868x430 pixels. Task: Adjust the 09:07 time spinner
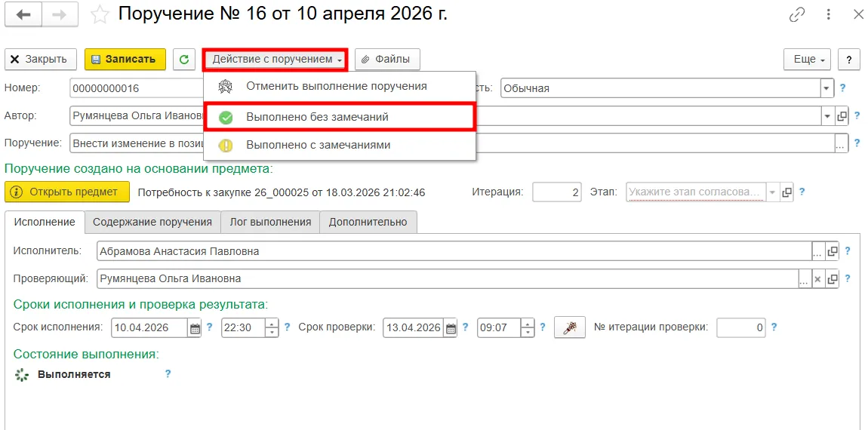[x=528, y=327]
